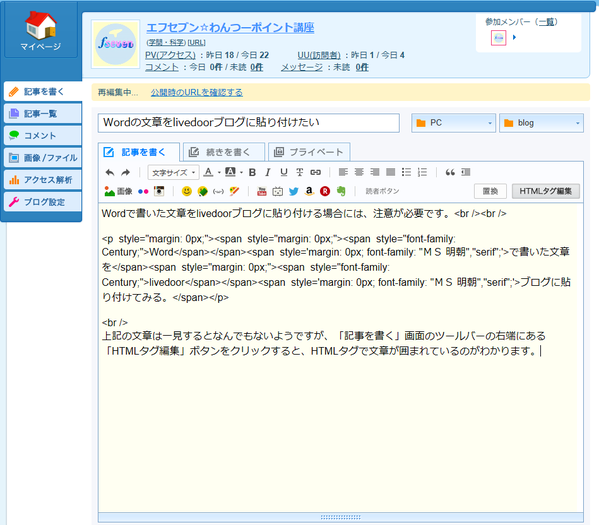Open the エフセブン☆わんつーポイント講座 blog title link
This screenshot has width=599, height=525.
click(x=230, y=28)
